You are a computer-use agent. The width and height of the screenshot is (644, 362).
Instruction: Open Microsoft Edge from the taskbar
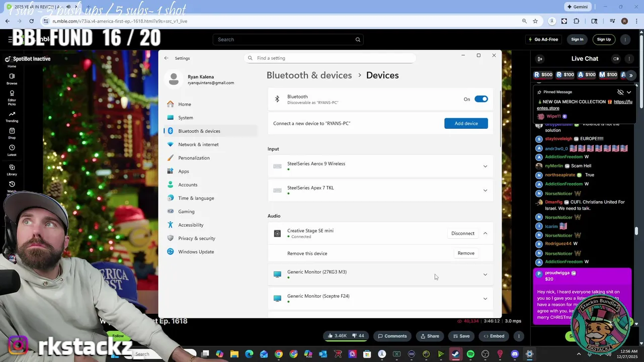(249, 354)
